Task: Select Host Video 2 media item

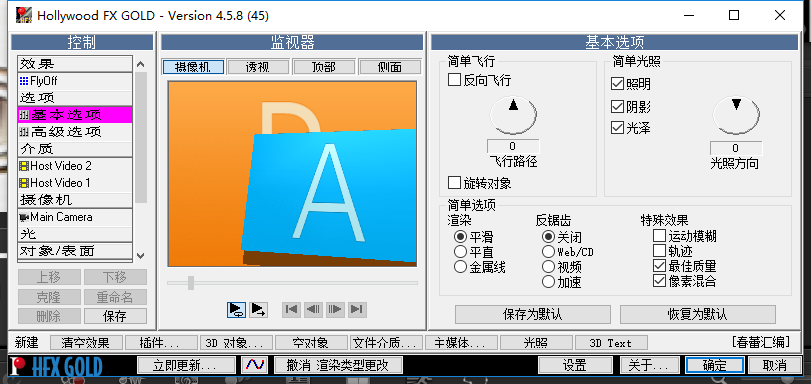Action: coord(75,166)
